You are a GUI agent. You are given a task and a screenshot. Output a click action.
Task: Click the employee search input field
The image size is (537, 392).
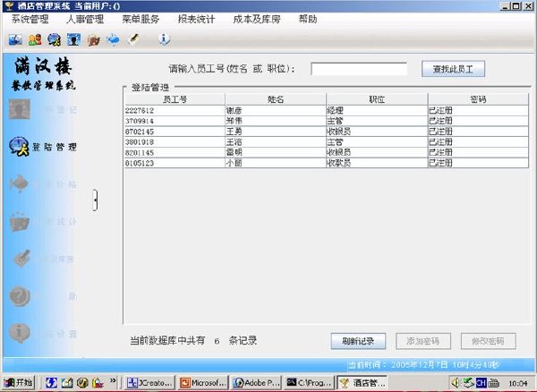(359, 69)
